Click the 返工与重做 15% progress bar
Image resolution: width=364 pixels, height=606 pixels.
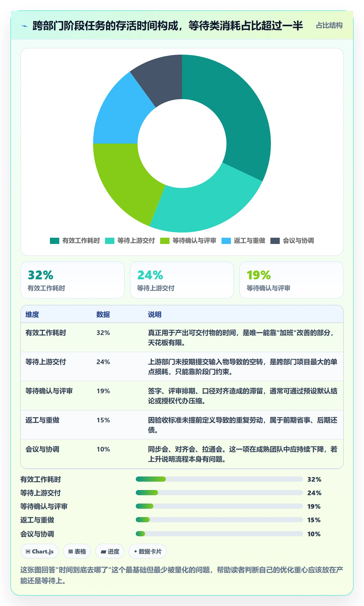219,520
